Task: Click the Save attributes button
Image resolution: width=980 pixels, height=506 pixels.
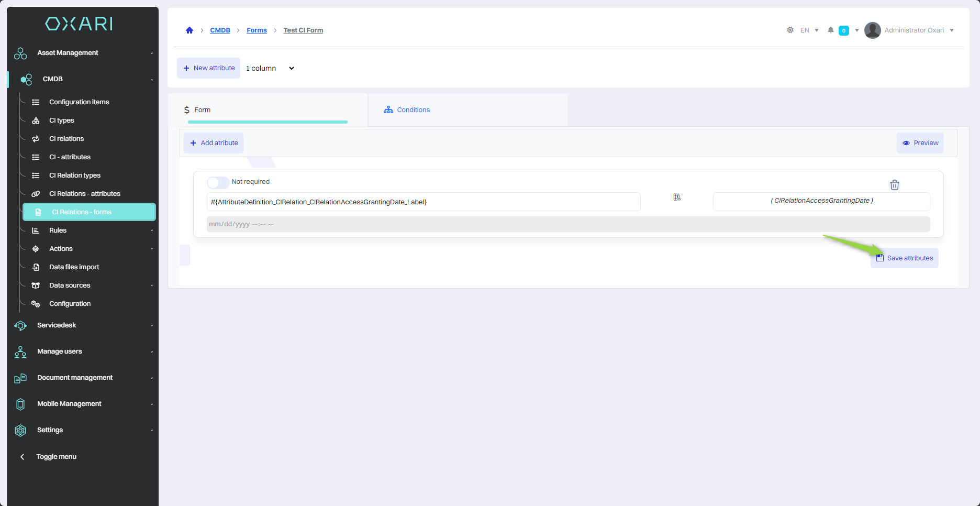Action: 904,258
